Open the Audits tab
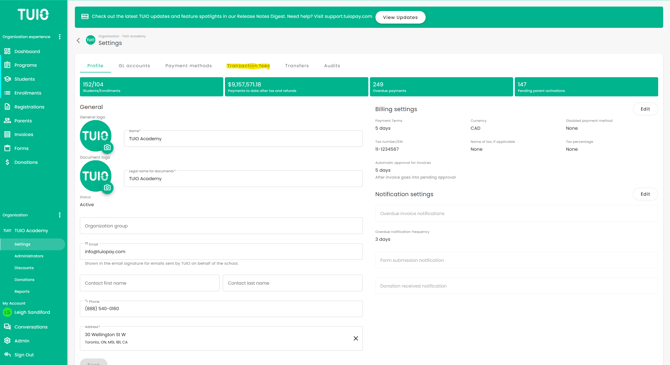Viewport: 670px width, 365px height. pos(332,66)
